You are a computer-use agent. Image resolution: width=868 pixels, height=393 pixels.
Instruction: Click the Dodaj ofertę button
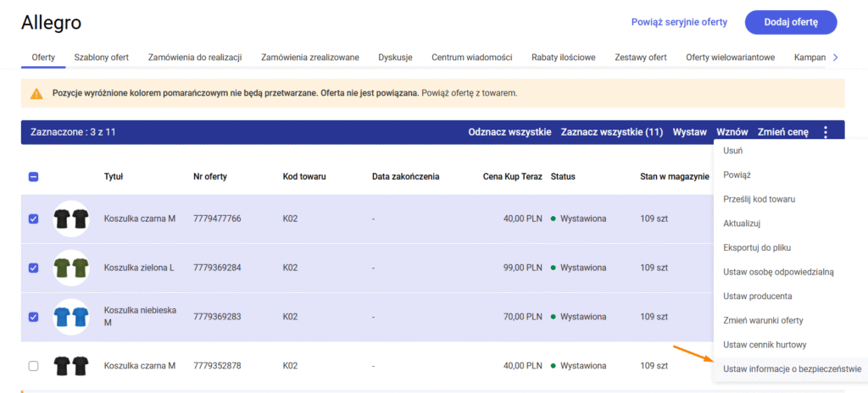pos(791,22)
